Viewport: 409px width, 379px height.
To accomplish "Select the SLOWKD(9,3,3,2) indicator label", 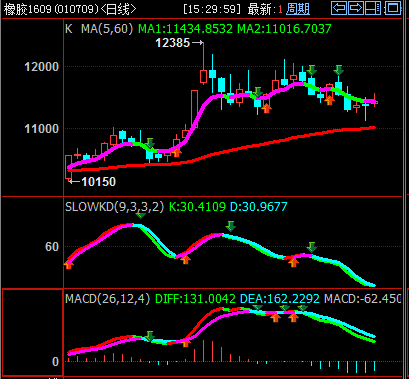I will point(114,207).
